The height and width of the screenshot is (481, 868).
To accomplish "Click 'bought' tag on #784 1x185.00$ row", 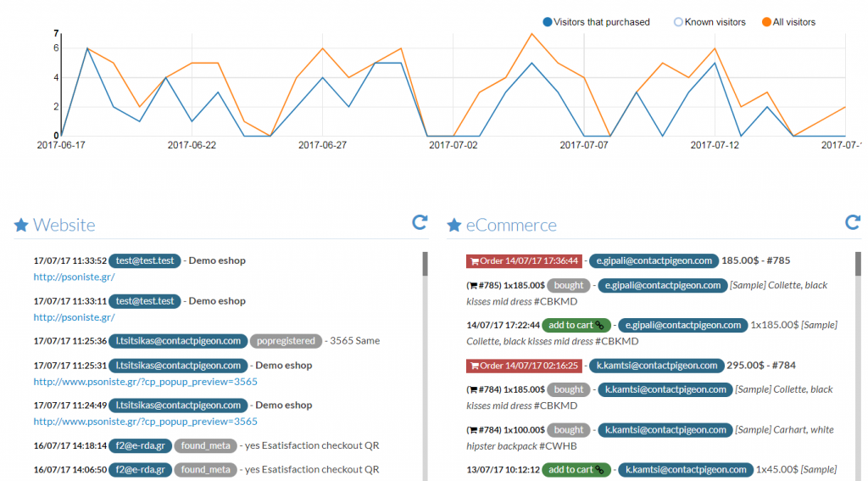I will pos(569,389).
